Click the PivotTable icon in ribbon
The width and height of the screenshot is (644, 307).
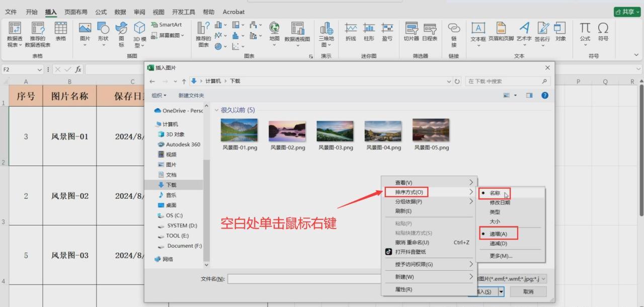(15, 35)
